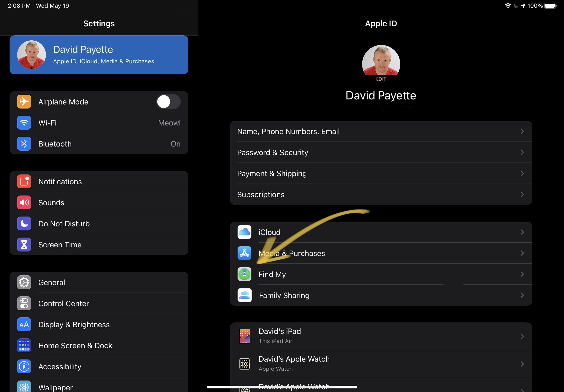The height and width of the screenshot is (392, 564).
Task: Expand the Payment & Shipping chevron
Action: (x=522, y=173)
